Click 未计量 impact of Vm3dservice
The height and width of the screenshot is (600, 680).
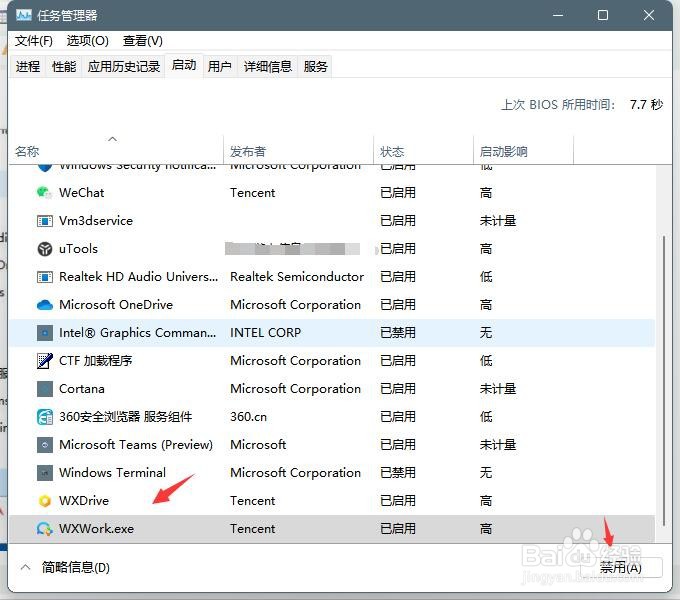click(x=498, y=221)
